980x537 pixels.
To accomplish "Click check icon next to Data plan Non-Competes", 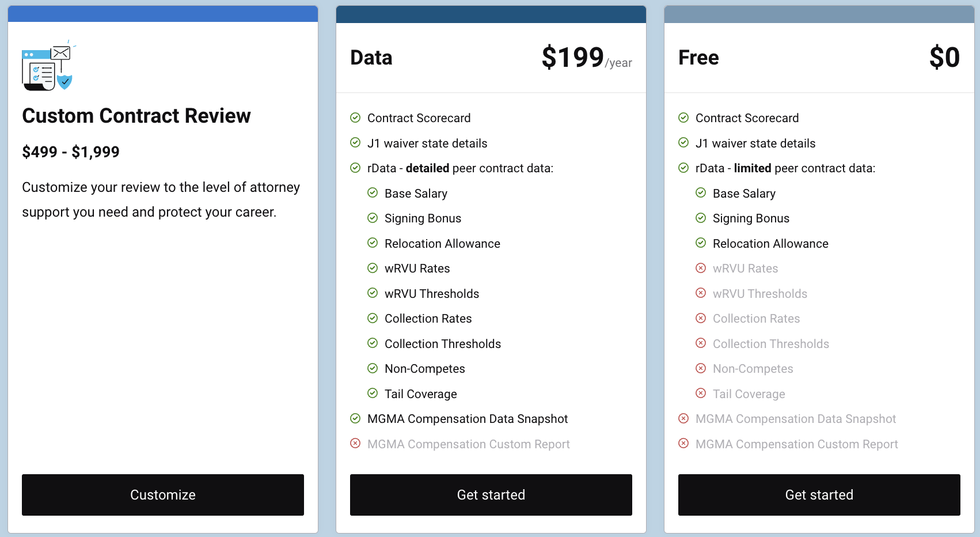I will [x=373, y=368].
